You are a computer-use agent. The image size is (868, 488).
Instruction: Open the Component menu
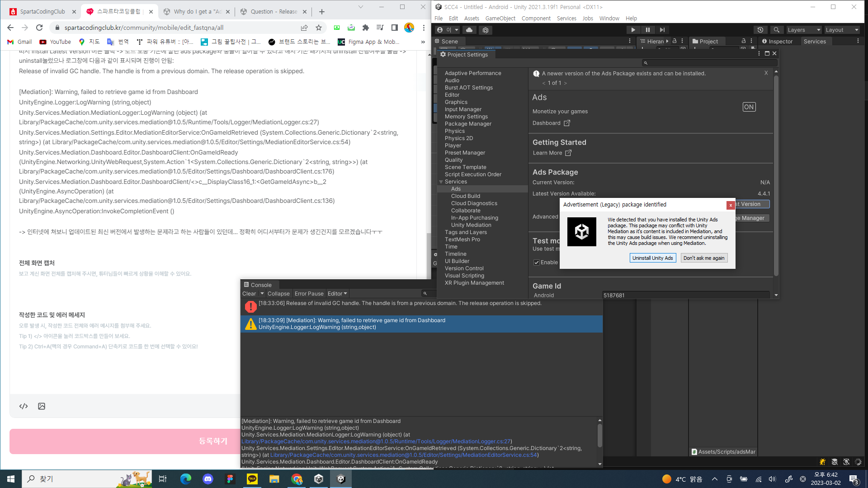pyautogui.click(x=536, y=19)
